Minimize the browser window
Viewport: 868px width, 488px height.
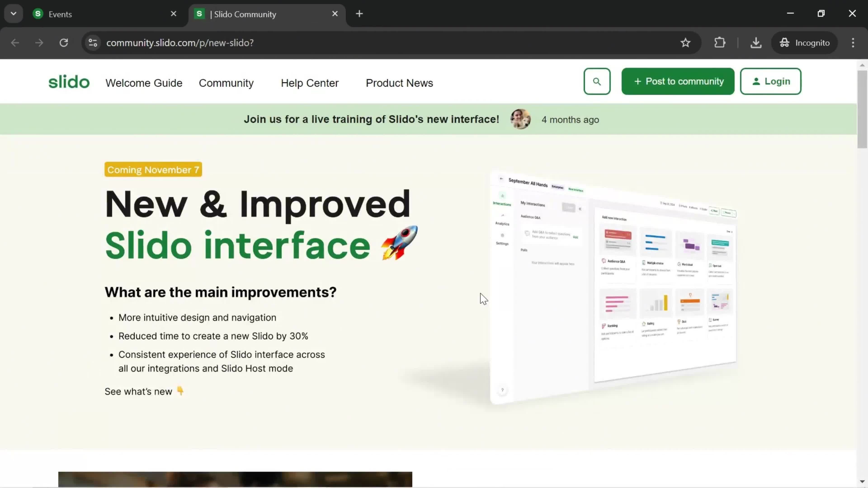(790, 14)
